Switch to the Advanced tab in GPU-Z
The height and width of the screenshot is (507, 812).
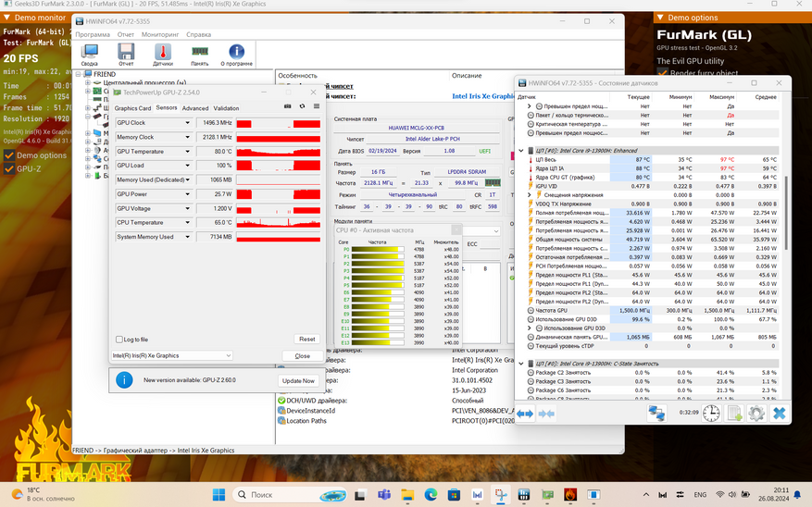tap(195, 108)
